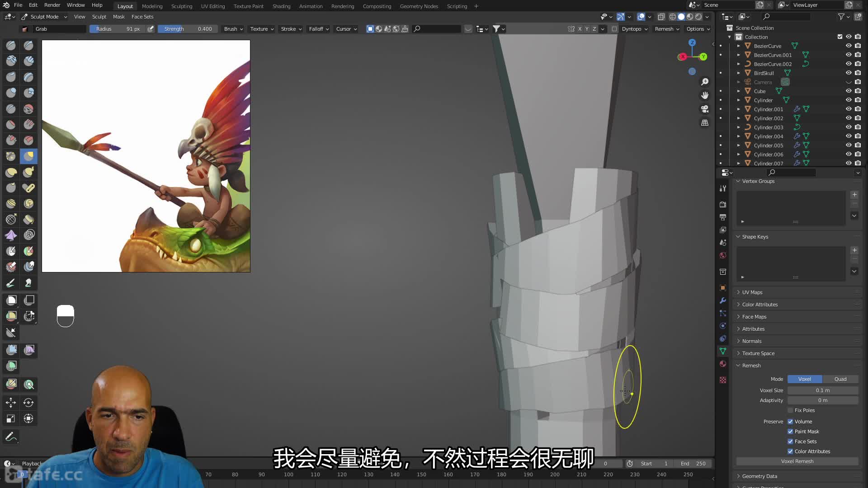Open the Output properties tab
The height and width of the screenshot is (488, 868).
click(x=723, y=217)
